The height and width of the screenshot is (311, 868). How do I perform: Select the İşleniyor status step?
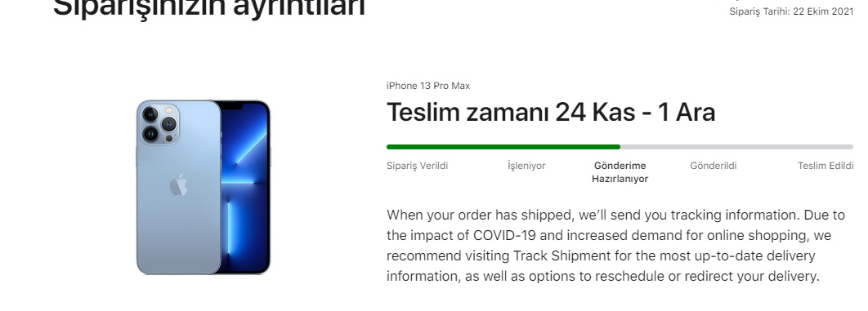(526, 166)
